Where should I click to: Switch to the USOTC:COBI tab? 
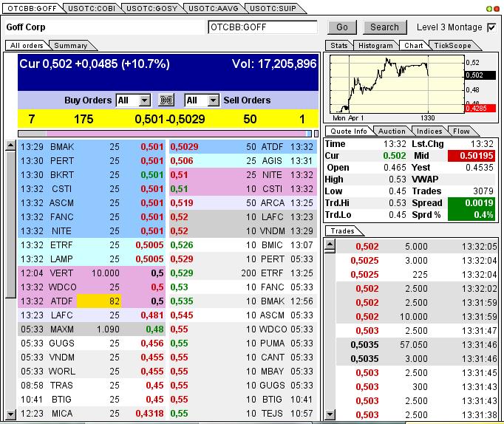coord(92,9)
